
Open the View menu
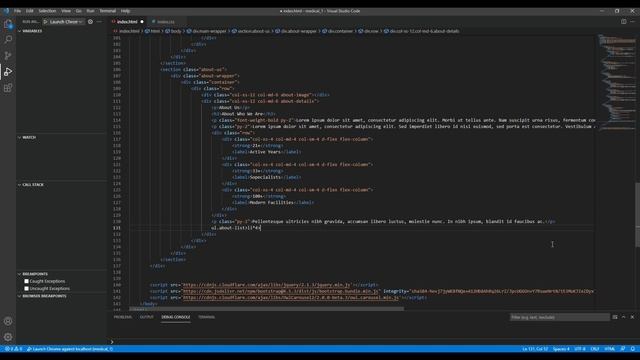(x=66, y=11)
